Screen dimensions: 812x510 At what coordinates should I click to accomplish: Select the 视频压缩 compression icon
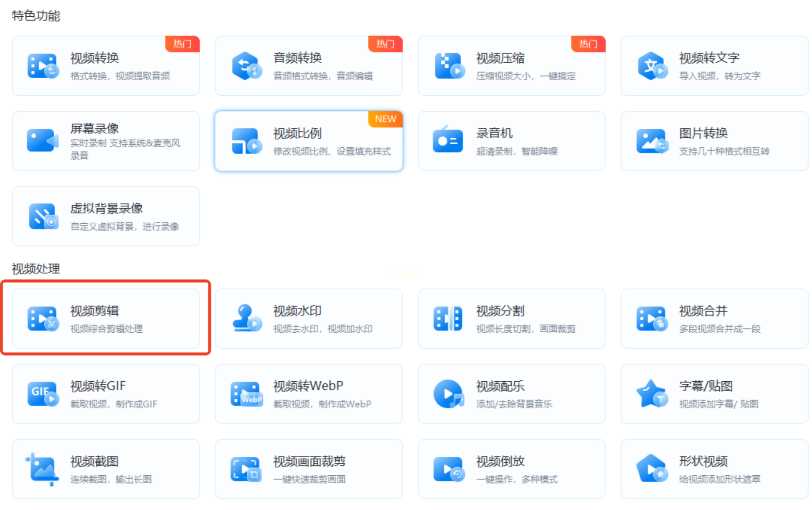pos(449,66)
